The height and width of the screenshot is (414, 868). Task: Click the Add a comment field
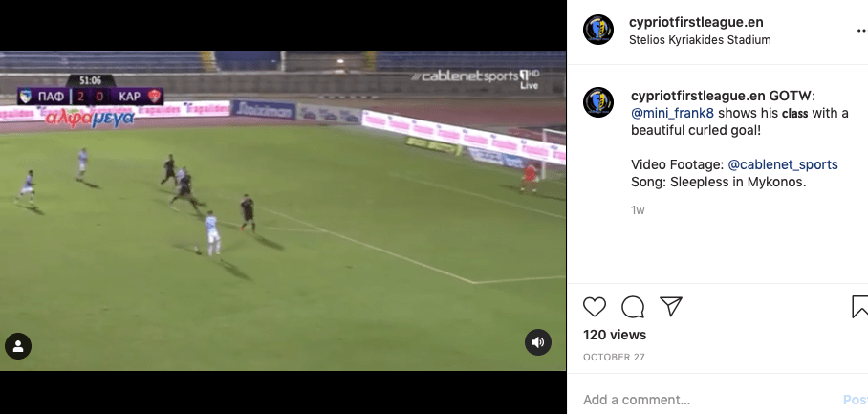(x=708, y=400)
